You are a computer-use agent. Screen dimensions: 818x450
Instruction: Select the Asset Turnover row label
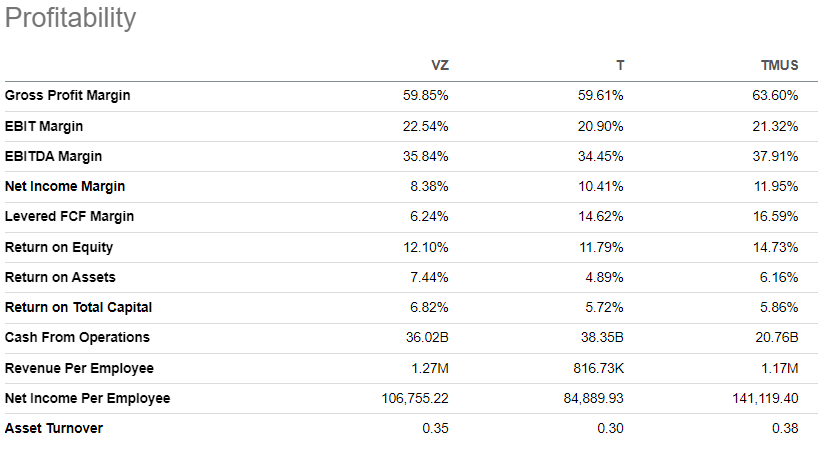pos(54,428)
